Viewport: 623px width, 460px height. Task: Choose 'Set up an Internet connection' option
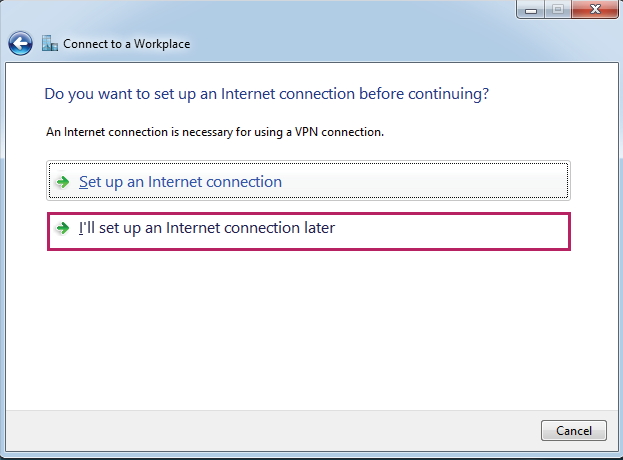(x=180, y=182)
